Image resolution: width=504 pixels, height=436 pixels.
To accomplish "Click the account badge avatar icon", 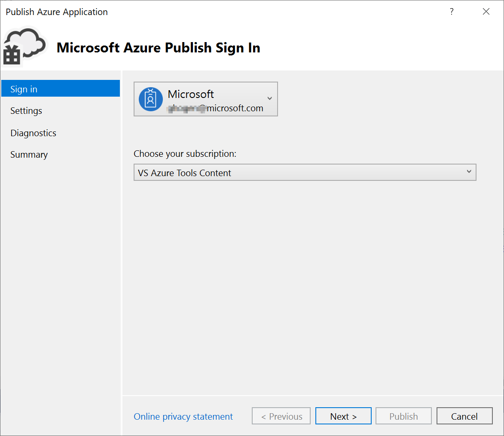I will pyautogui.click(x=150, y=99).
